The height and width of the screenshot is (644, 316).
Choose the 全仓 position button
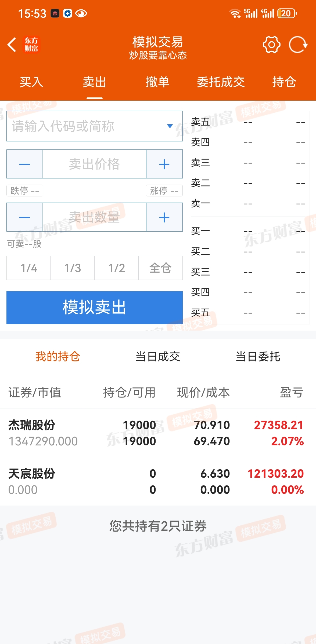pos(160,268)
